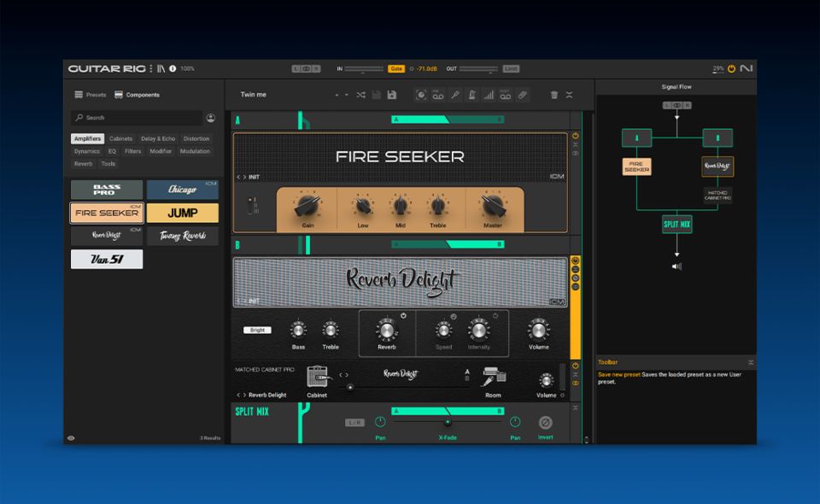Viewport: 820px width, 504px height.
Task: Close the Toolbar info pane with its collapse arrow
Action: (x=751, y=362)
